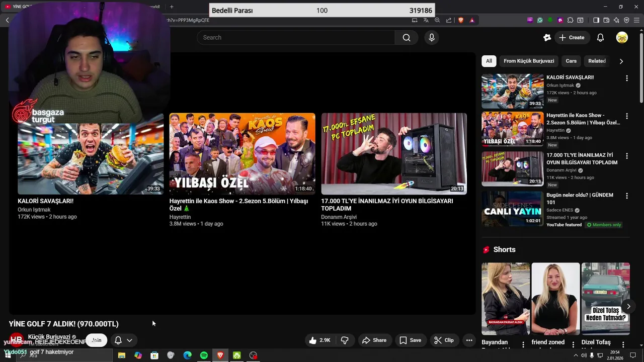The height and width of the screenshot is (362, 644).
Task: Select the Related filter chip
Action: click(x=597, y=61)
